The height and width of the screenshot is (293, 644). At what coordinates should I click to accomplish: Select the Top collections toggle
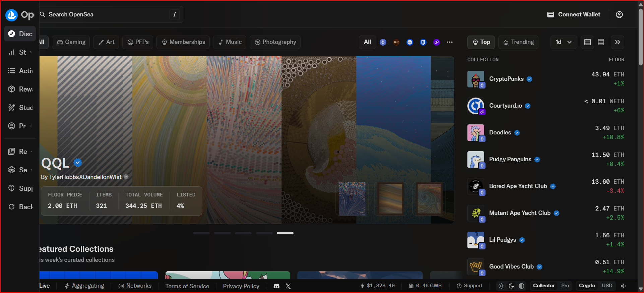pos(481,42)
